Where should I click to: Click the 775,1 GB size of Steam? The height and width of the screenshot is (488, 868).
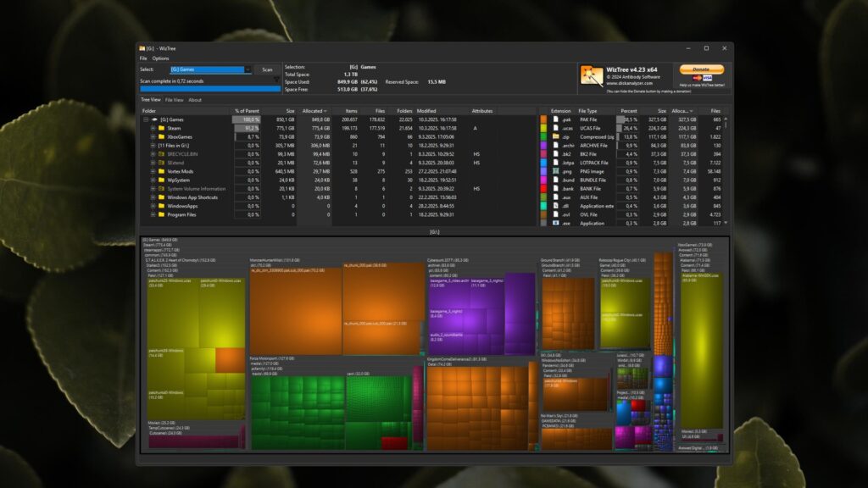[x=285, y=129]
